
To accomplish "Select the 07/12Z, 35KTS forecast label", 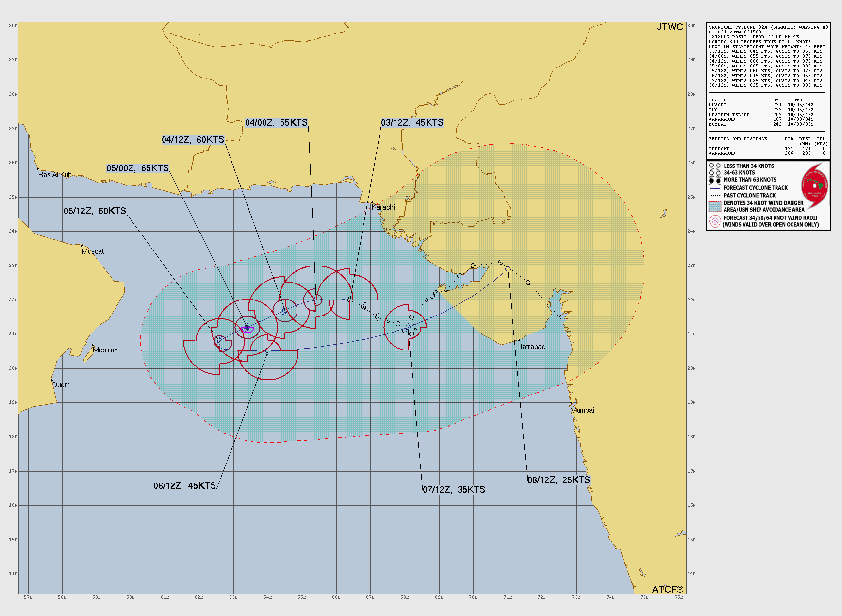I will click(x=454, y=490).
